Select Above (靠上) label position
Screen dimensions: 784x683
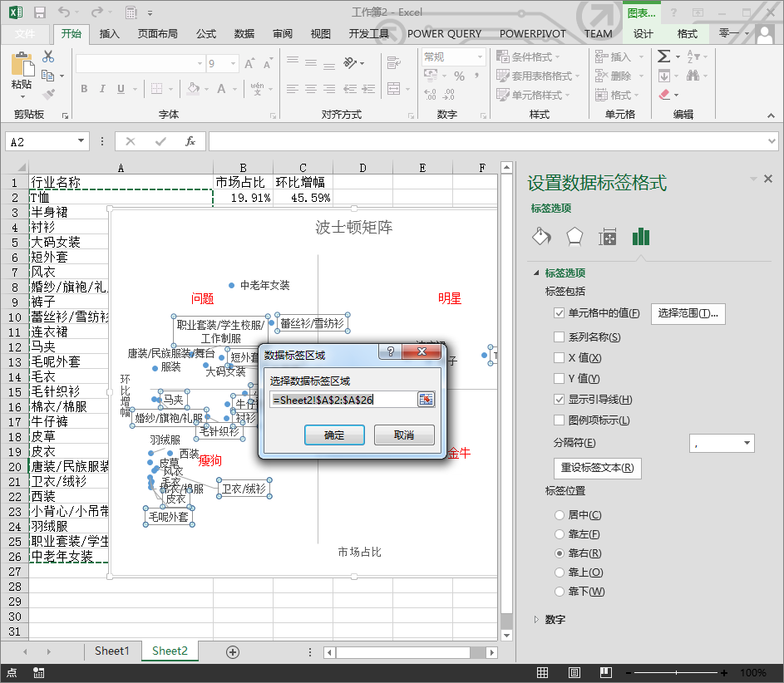pyautogui.click(x=560, y=572)
